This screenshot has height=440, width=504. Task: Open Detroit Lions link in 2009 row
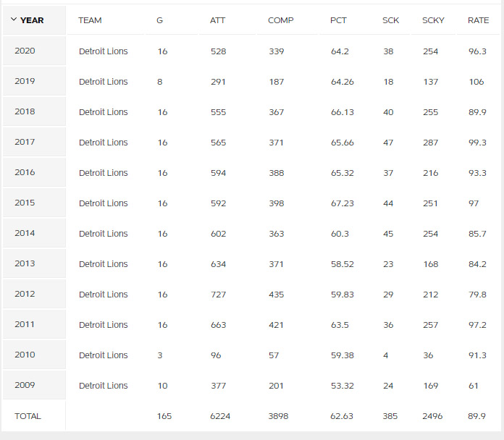pyautogui.click(x=103, y=386)
